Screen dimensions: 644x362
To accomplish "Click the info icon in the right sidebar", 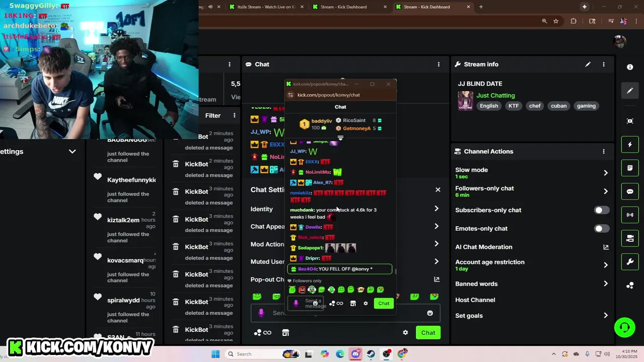I will point(630,67).
